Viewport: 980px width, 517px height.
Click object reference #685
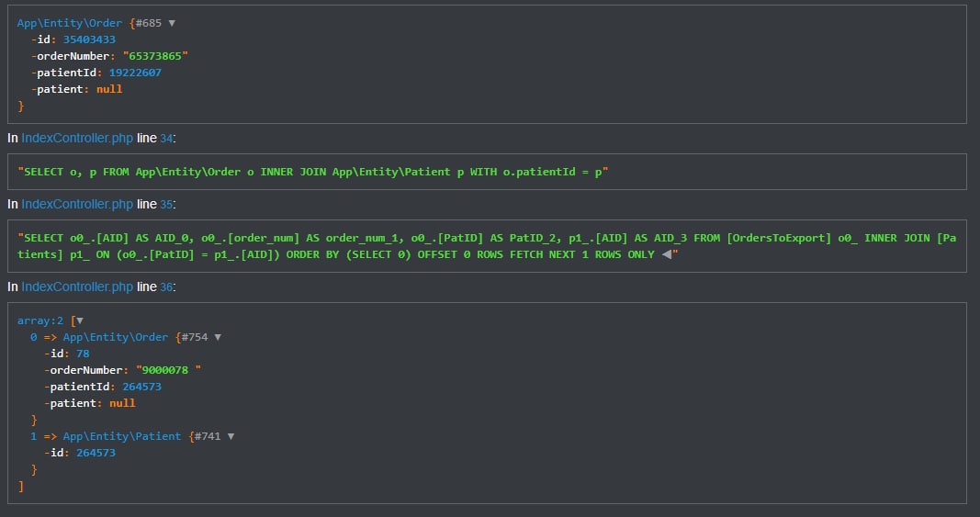(x=149, y=23)
